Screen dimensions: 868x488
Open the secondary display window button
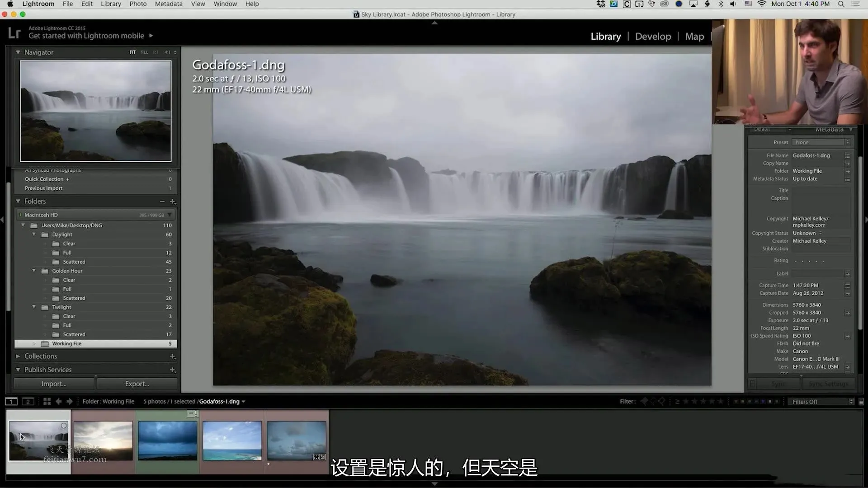point(28,401)
